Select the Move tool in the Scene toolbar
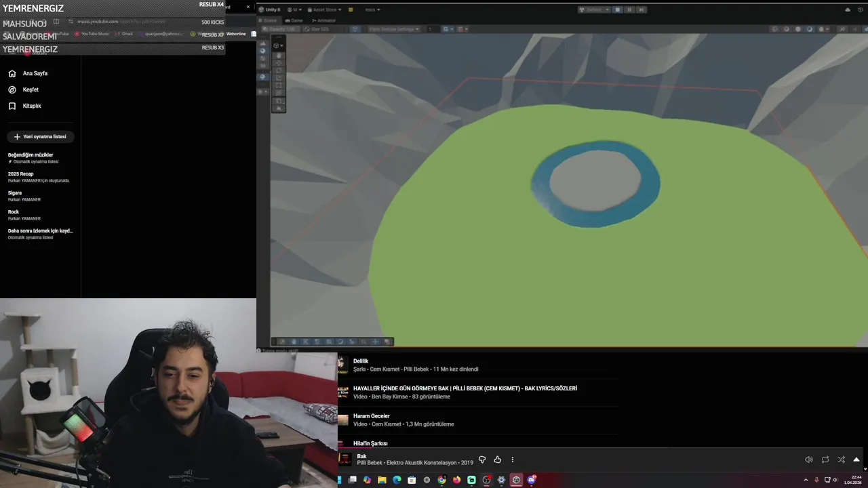The height and width of the screenshot is (488, 868). click(279, 63)
